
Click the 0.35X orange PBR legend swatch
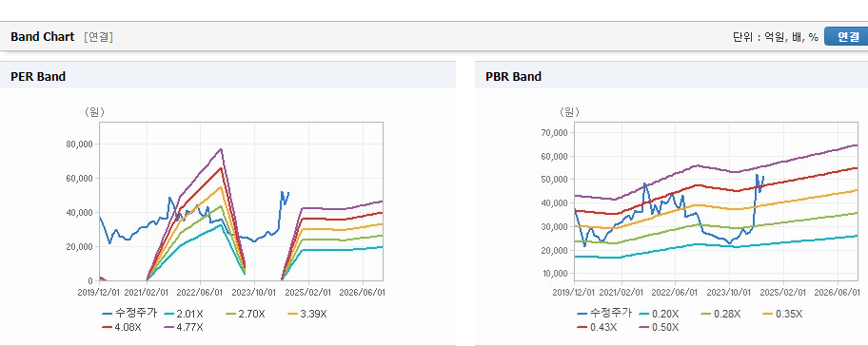click(x=768, y=314)
